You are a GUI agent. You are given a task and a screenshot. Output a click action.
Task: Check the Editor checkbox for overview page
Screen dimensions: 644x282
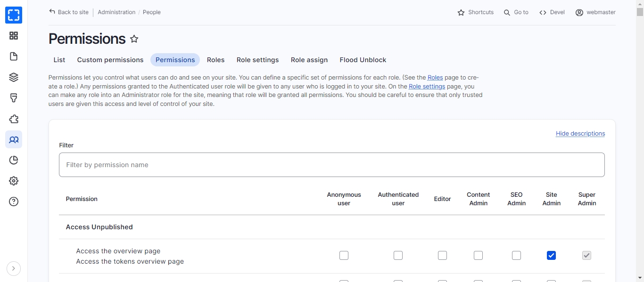tap(442, 255)
